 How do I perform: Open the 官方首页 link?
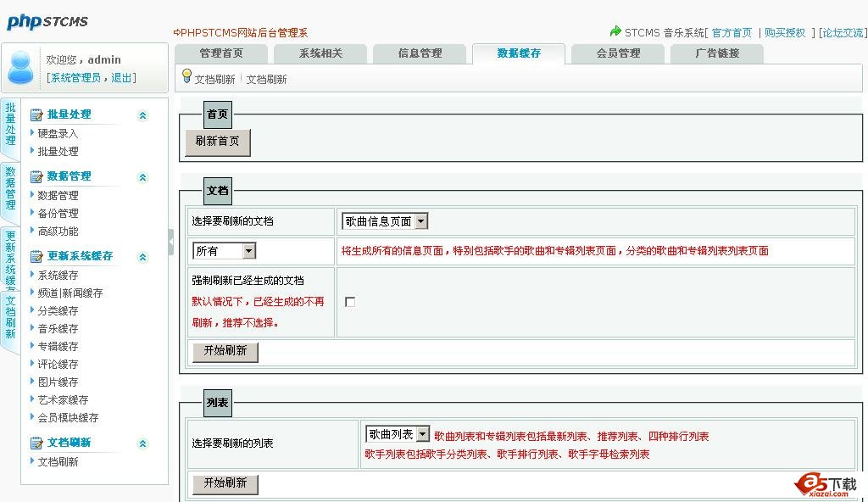(x=732, y=33)
